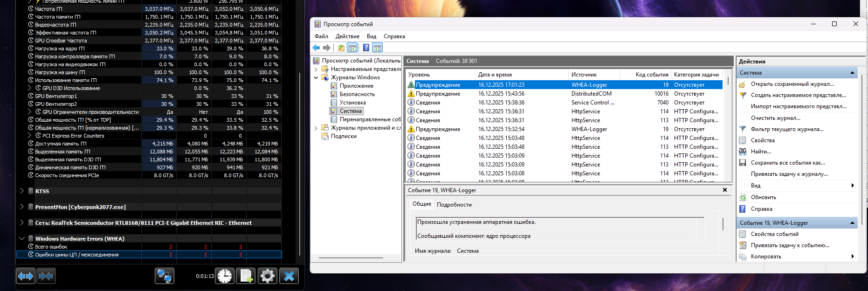Collapse the Windows Hardware Errors (WHEA) group
The image size is (868, 291).
[22, 238]
